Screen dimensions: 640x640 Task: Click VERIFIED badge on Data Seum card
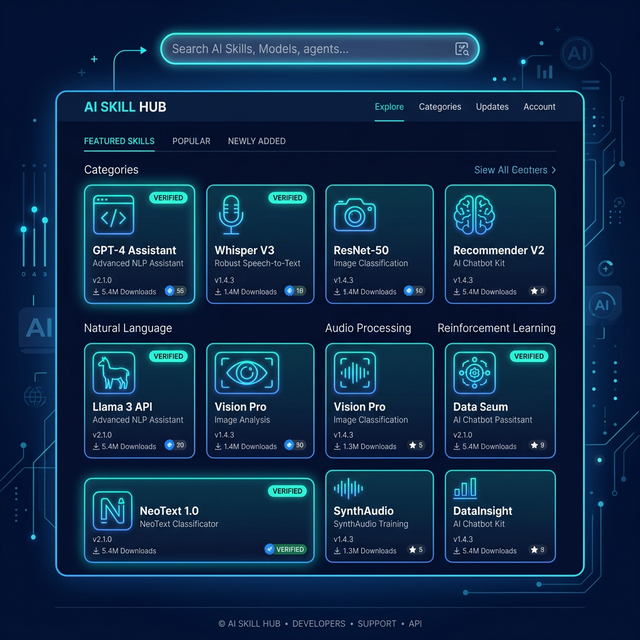(x=529, y=356)
